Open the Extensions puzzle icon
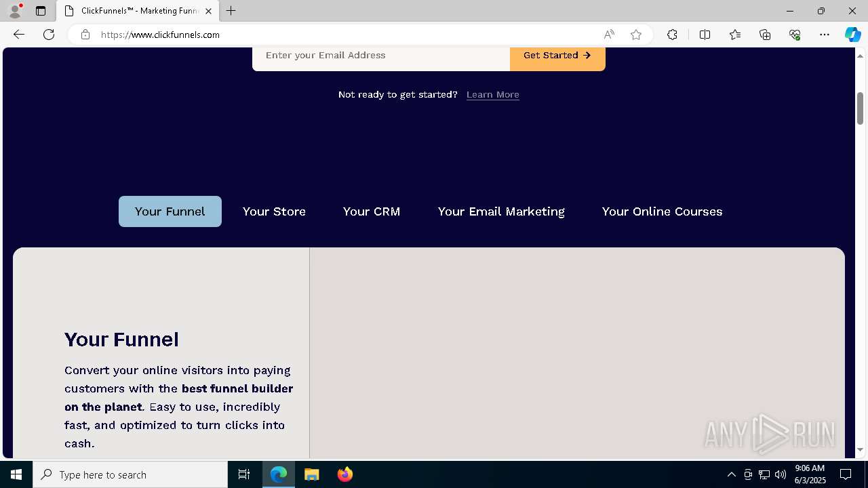Screen dimensions: 868x488 [x=672, y=35]
